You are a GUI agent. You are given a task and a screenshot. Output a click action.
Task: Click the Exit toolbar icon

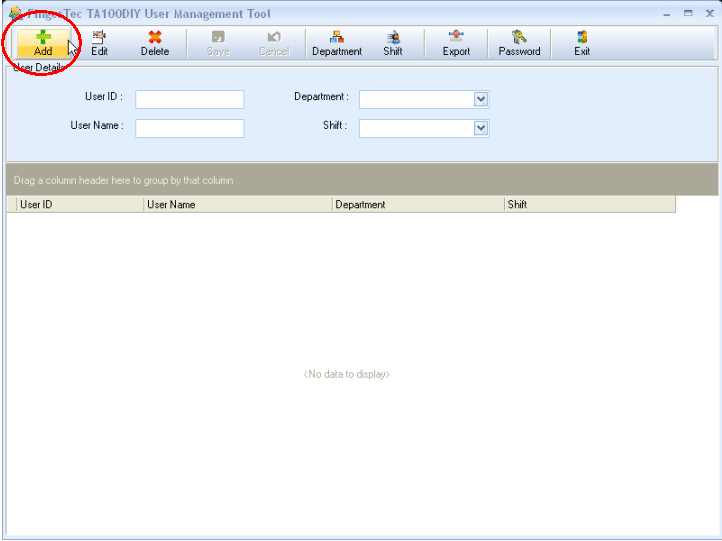point(582,43)
